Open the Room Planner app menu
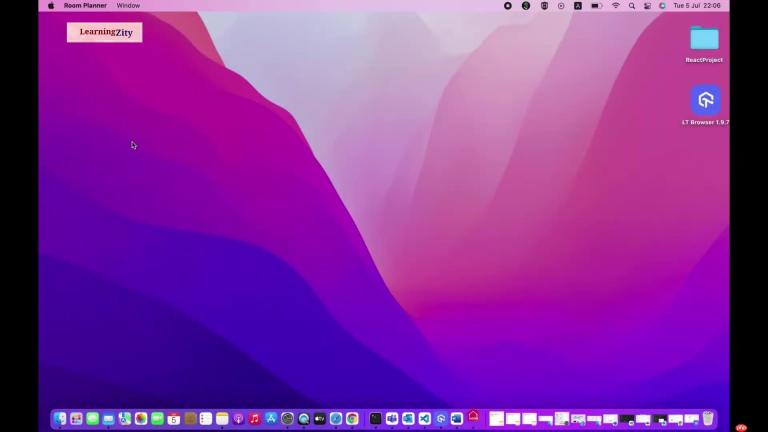 [x=85, y=6]
